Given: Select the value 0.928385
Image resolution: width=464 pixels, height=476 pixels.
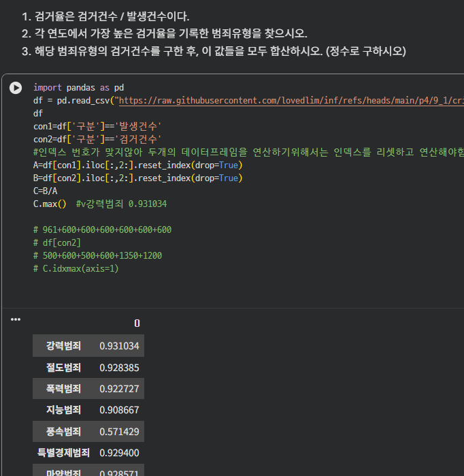Looking at the screenshot, I should (119, 368).
